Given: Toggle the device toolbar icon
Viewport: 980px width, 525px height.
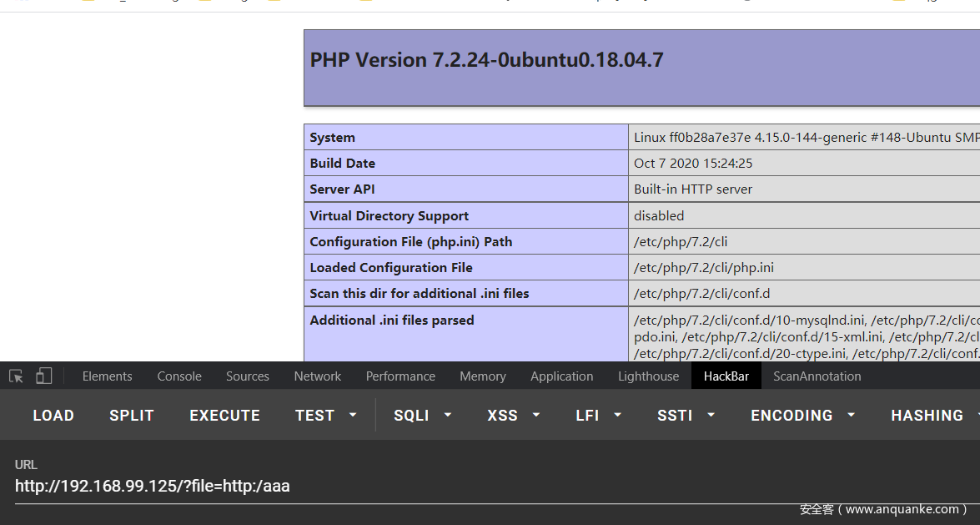Looking at the screenshot, I should coord(43,376).
